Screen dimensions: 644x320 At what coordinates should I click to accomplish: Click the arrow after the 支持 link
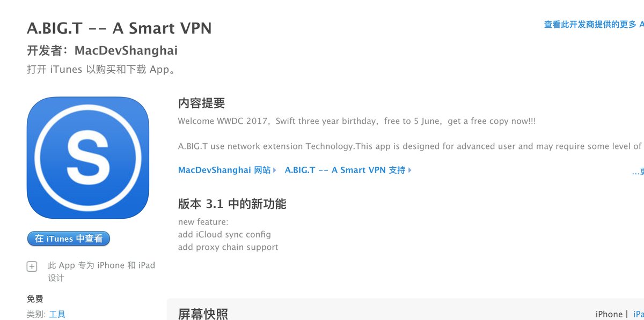click(x=410, y=170)
